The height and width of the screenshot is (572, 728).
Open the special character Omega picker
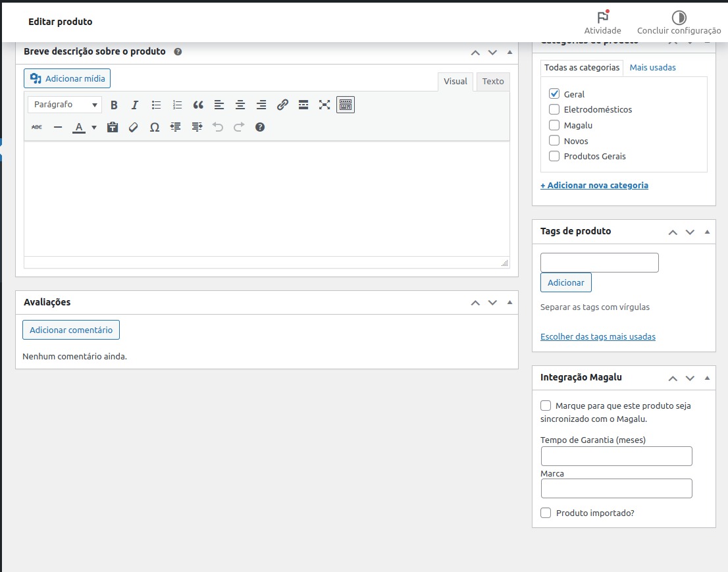click(155, 127)
